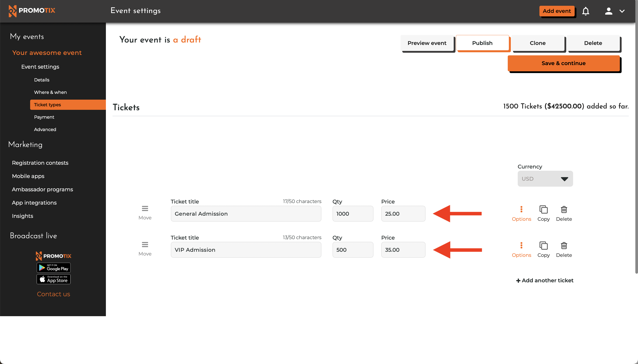Switch to the Ticket types section
Image resolution: width=638 pixels, height=364 pixels.
pos(47,105)
